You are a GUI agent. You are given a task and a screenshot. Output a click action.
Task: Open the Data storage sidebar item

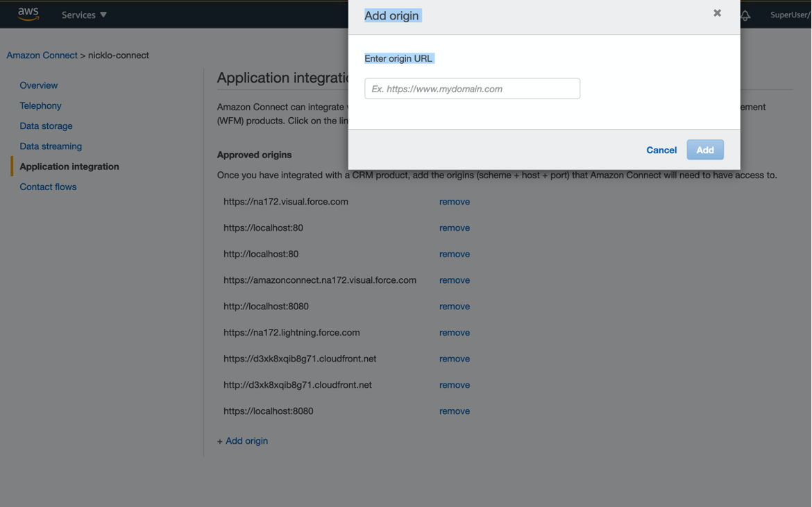pos(46,126)
